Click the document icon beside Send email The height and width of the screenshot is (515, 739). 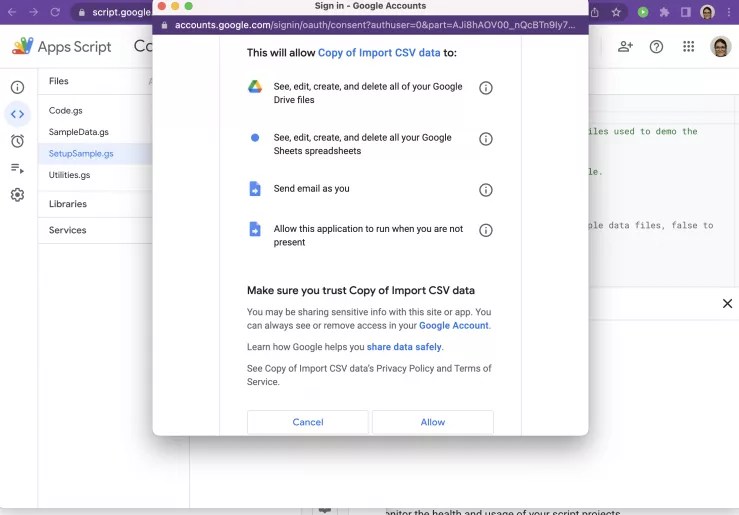pos(255,188)
